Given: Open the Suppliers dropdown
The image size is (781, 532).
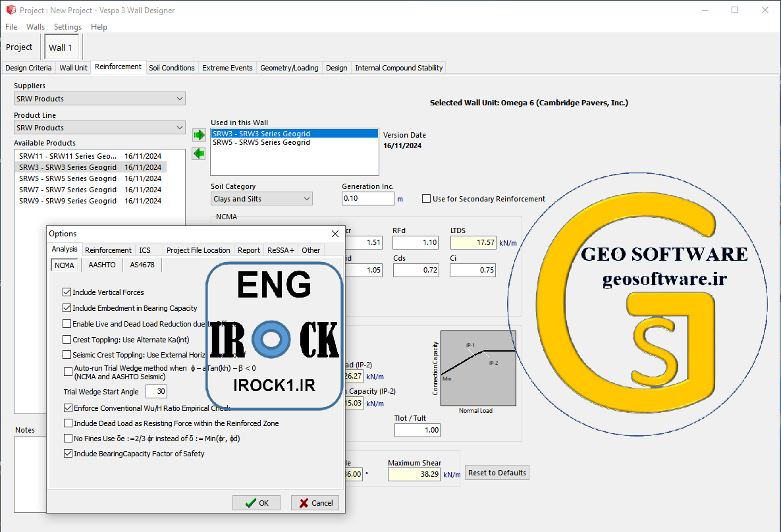Looking at the screenshot, I should [99, 99].
